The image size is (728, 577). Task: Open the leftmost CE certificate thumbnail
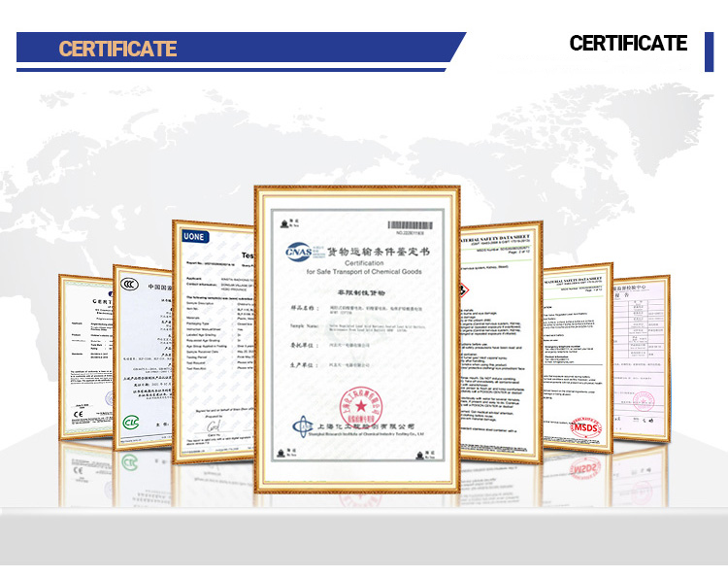point(85,356)
